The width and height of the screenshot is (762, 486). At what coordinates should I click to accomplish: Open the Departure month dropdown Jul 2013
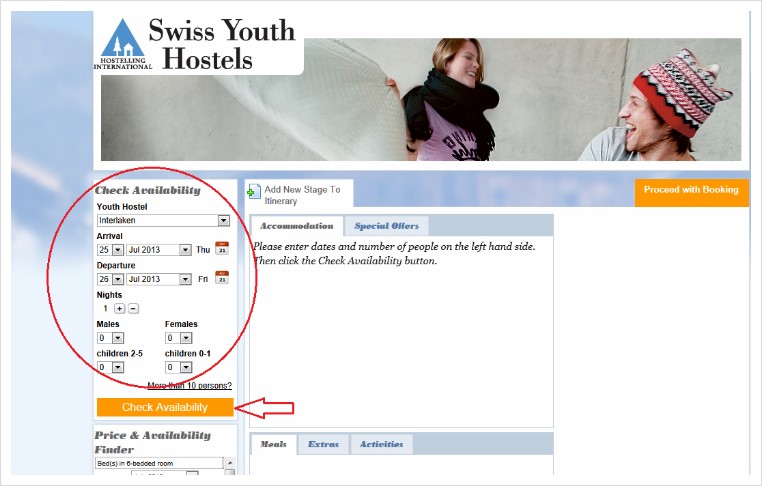(x=159, y=279)
